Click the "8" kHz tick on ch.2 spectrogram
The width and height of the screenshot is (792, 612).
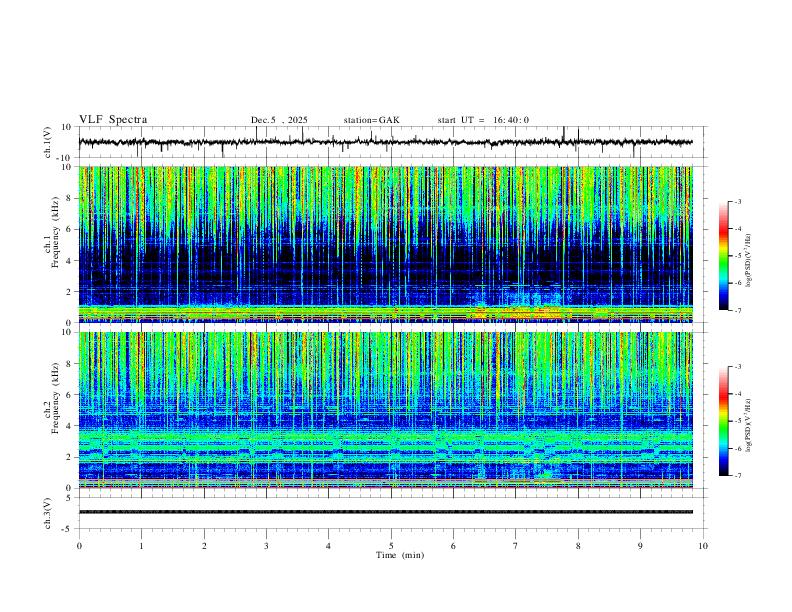[x=69, y=364]
